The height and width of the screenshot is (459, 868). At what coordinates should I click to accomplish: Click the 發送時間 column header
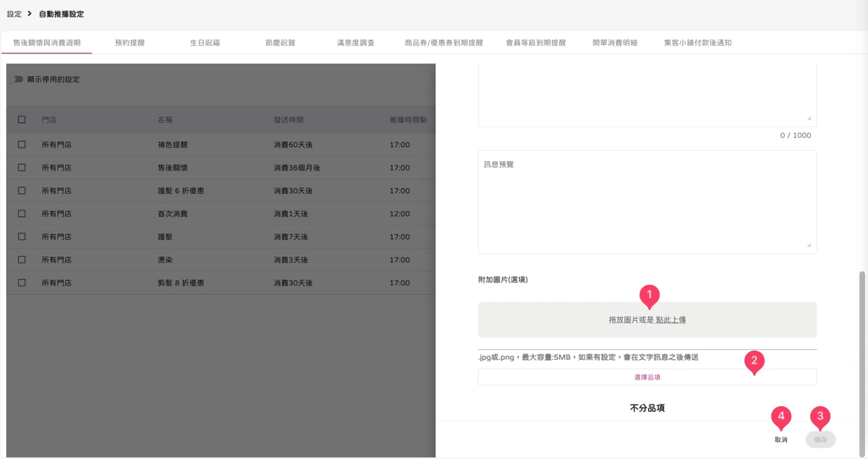pyautogui.click(x=289, y=119)
